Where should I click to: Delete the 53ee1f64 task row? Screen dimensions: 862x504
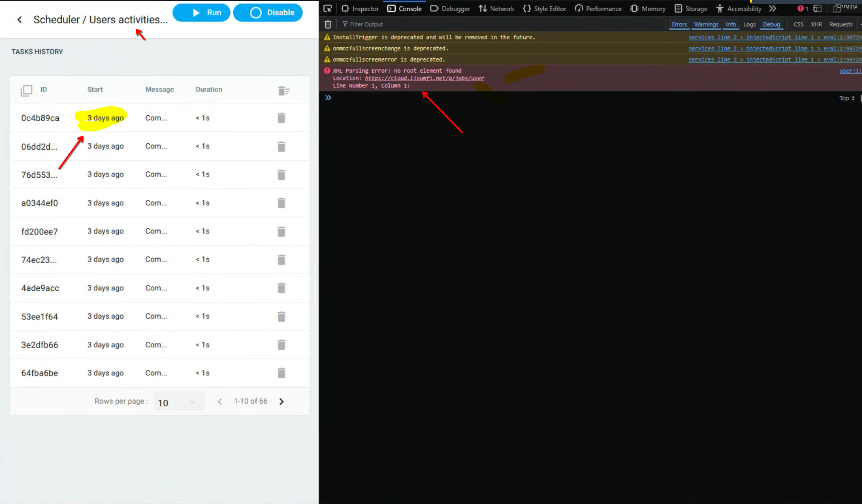281,316
